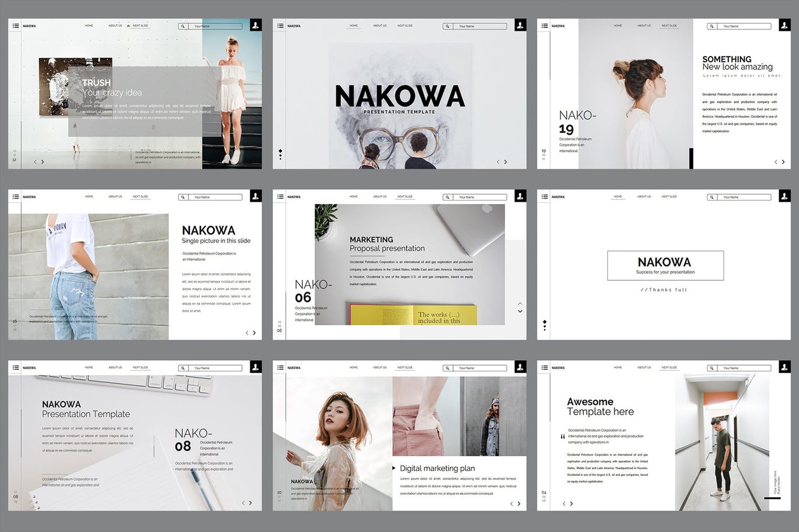The width and height of the screenshot is (799, 532).
Task: Click the search icon on the NAKO-08 slide
Action: [181, 368]
